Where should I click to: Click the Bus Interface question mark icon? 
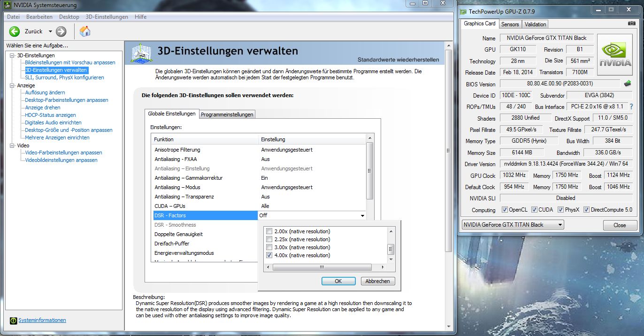pos(631,107)
